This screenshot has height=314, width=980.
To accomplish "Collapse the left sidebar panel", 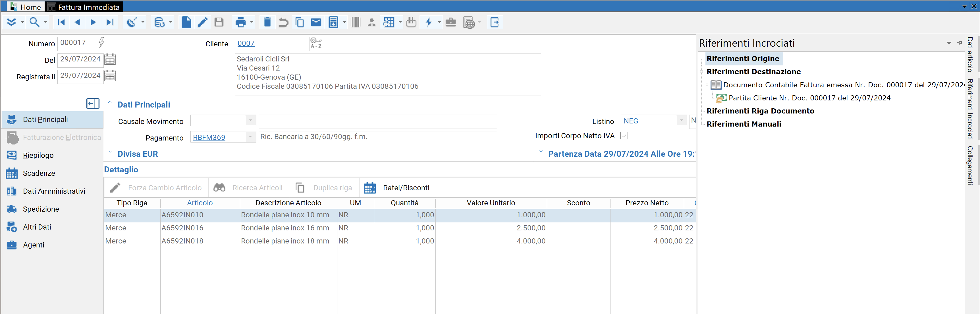I will (93, 104).
